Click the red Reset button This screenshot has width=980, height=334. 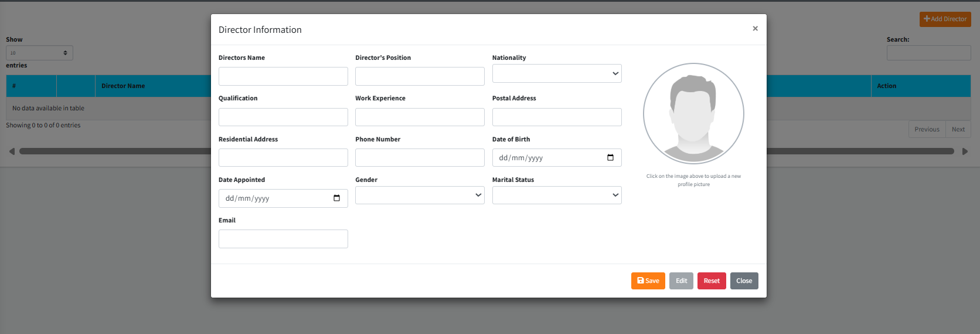tap(712, 281)
